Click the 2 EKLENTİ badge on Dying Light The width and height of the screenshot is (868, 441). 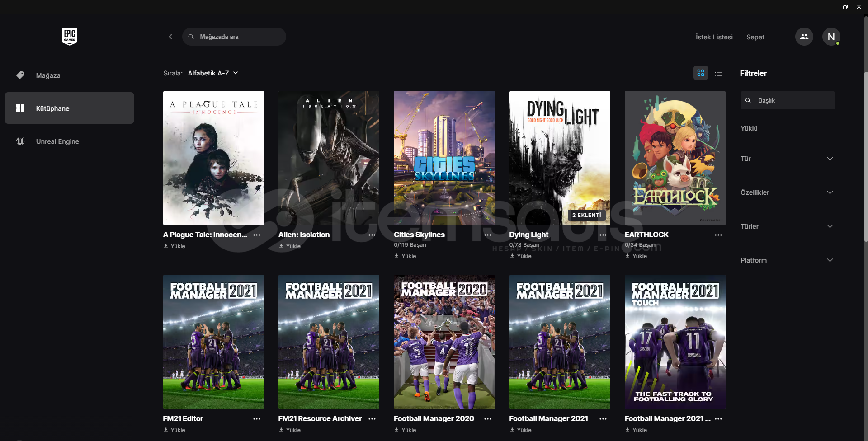[587, 215]
